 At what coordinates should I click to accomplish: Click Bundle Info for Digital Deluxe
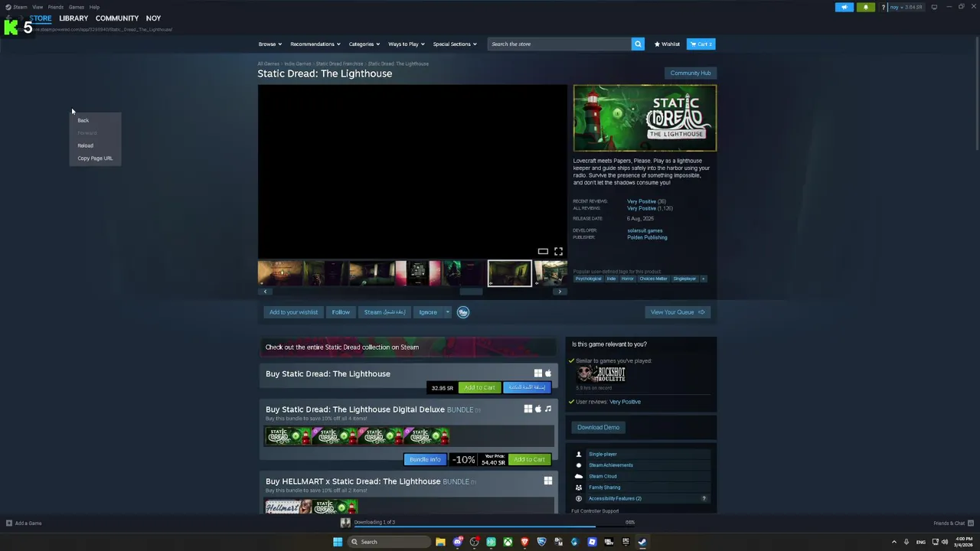tap(425, 459)
